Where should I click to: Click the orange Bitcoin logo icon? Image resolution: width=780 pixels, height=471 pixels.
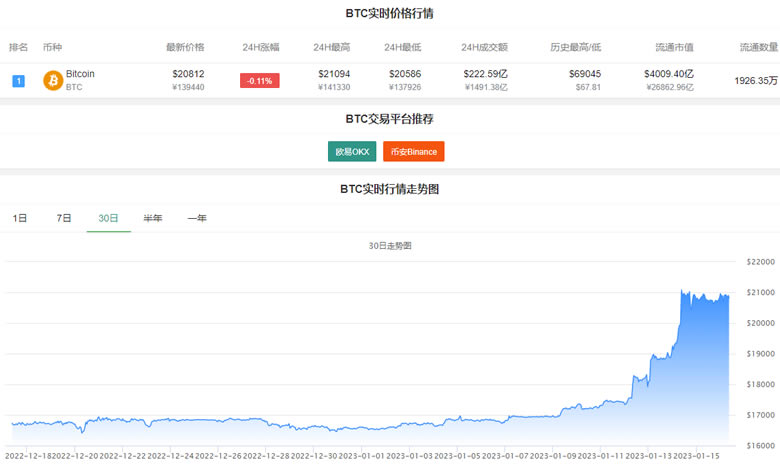tap(53, 80)
